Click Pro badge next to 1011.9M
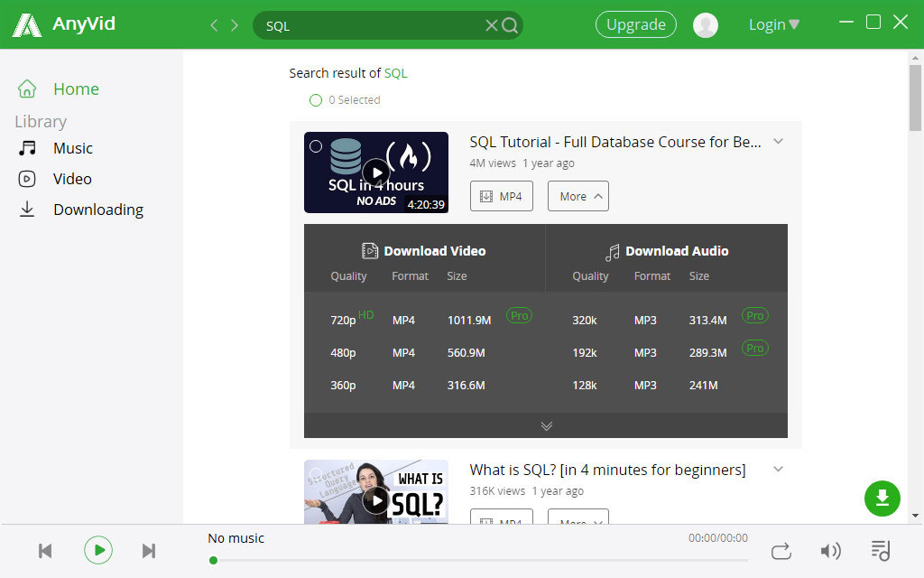Viewport: 924px width, 578px height. point(519,315)
